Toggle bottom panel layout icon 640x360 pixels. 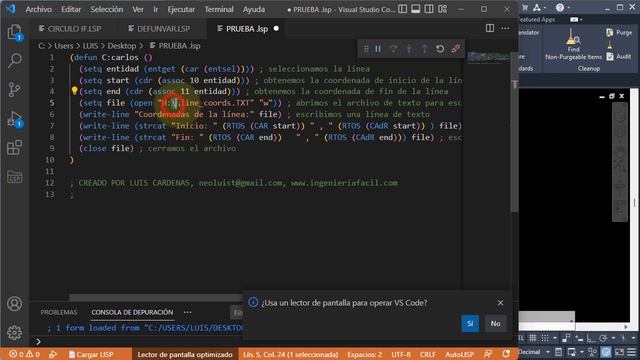click(416, 9)
